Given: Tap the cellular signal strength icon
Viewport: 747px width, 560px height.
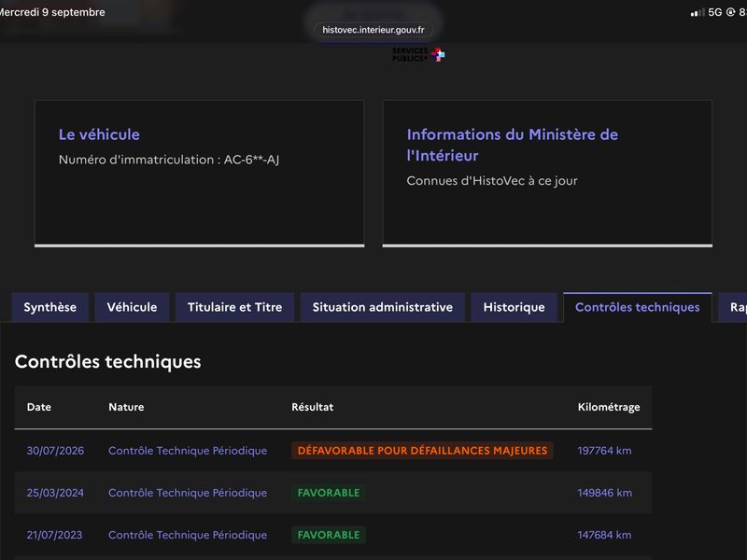Looking at the screenshot, I should (x=698, y=12).
